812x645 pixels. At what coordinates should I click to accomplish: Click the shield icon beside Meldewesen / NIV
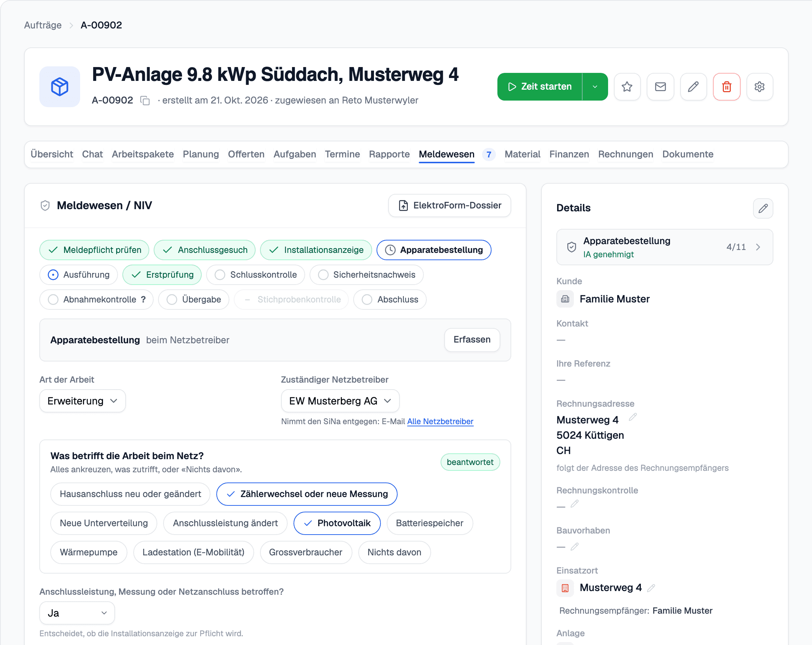click(x=45, y=206)
